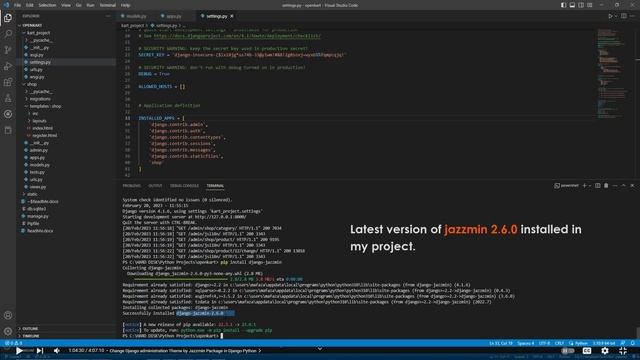Split the editor with the split icon
The image size is (640, 360).
[x=624, y=16]
